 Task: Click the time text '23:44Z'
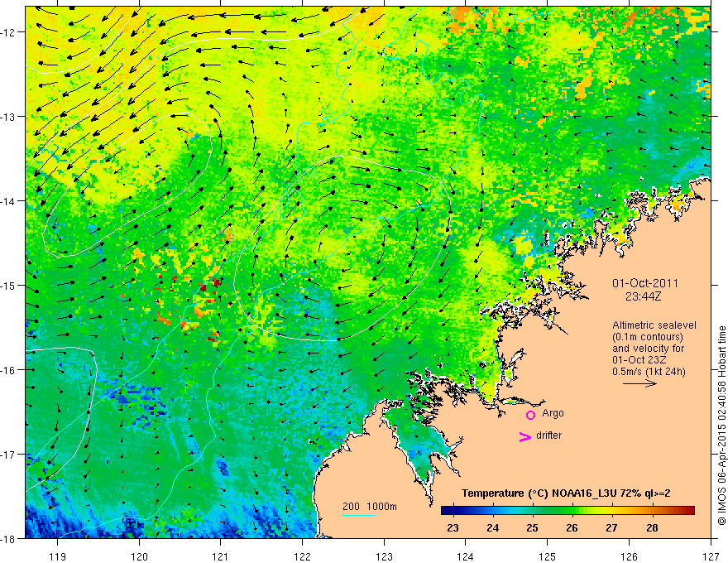643,296
